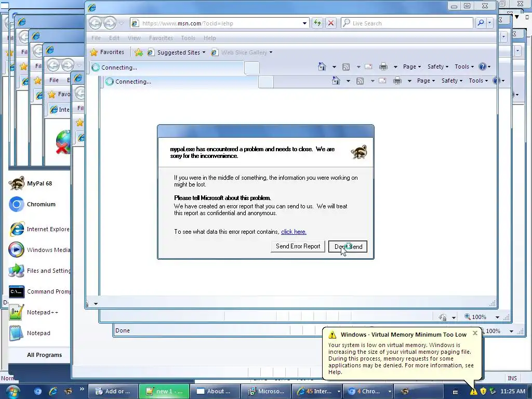Click the Favorites star button
This screenshot has height=399, width=532.
coord(107,52)
